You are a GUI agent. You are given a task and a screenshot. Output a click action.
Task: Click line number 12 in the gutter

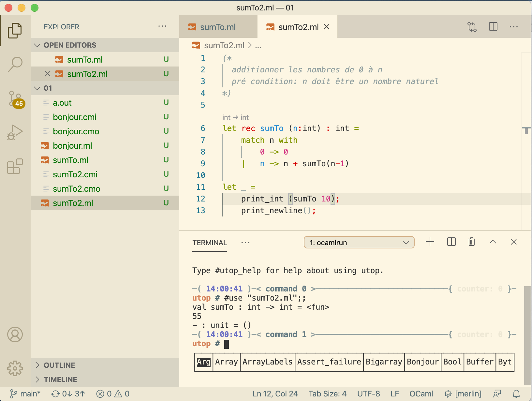click(201, 199)
